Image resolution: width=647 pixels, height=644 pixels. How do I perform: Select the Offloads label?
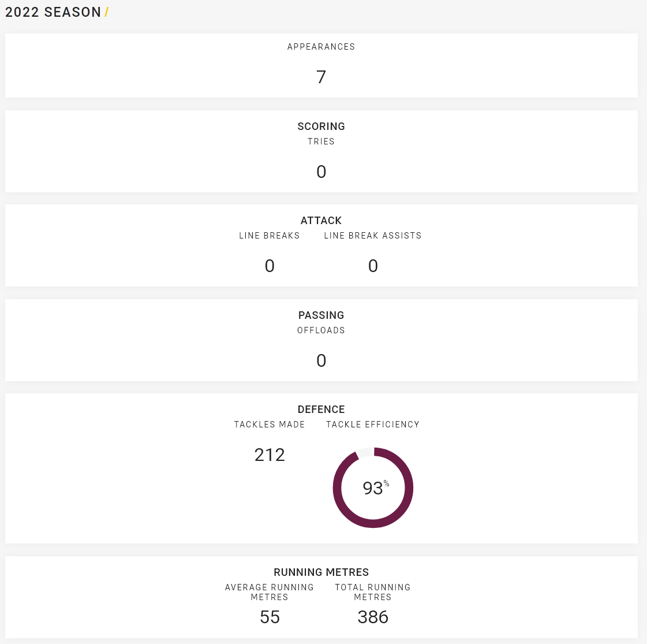(321, 330)
